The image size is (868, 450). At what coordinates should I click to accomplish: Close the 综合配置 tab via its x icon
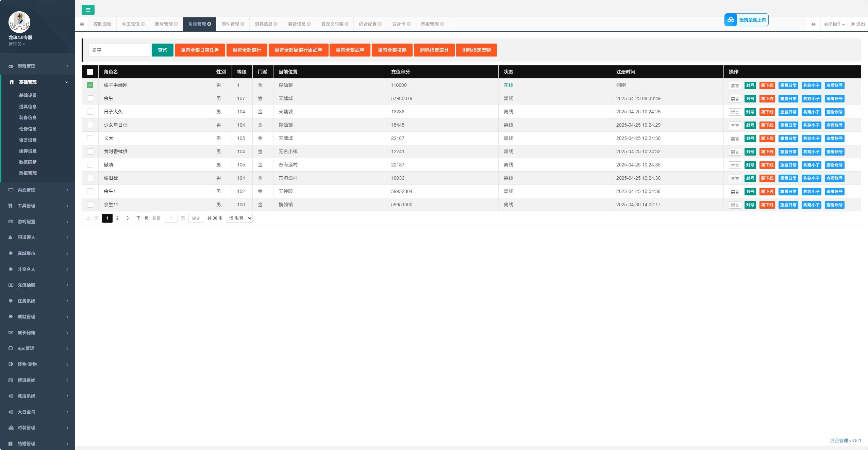pyautogui.click(x=380, y=24)
